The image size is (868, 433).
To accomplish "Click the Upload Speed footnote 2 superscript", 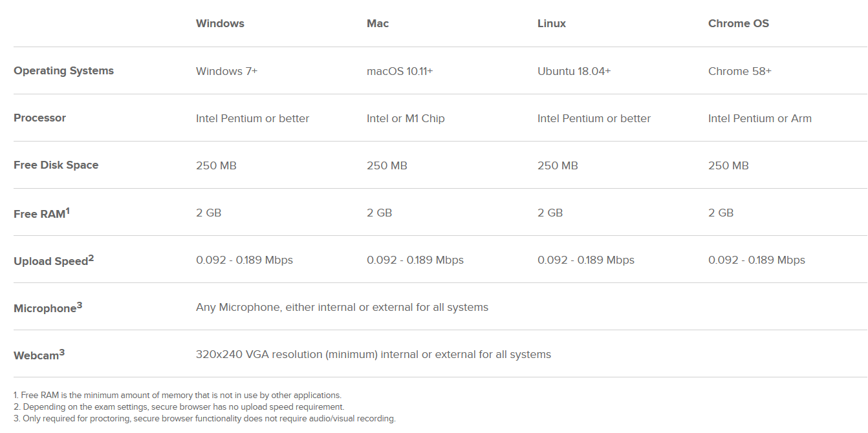I will (x=91, y=257).
